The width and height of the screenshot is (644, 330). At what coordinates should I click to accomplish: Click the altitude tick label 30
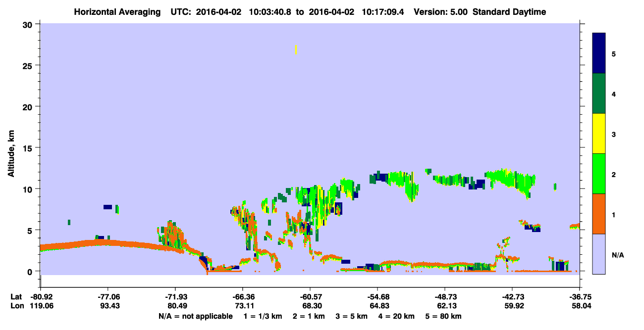pos(29,24)
